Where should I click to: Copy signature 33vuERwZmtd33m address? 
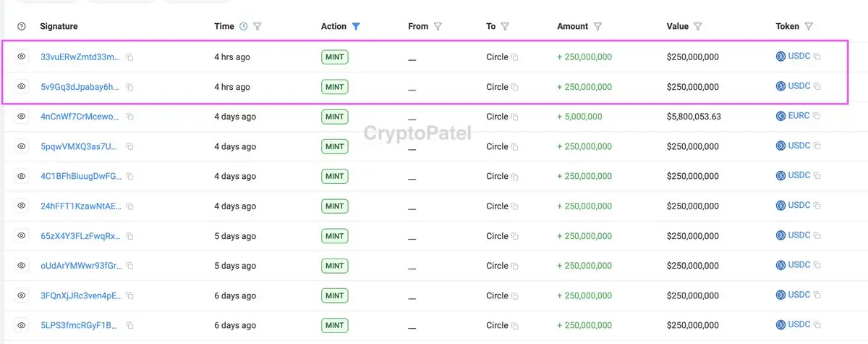click(130, 56)
